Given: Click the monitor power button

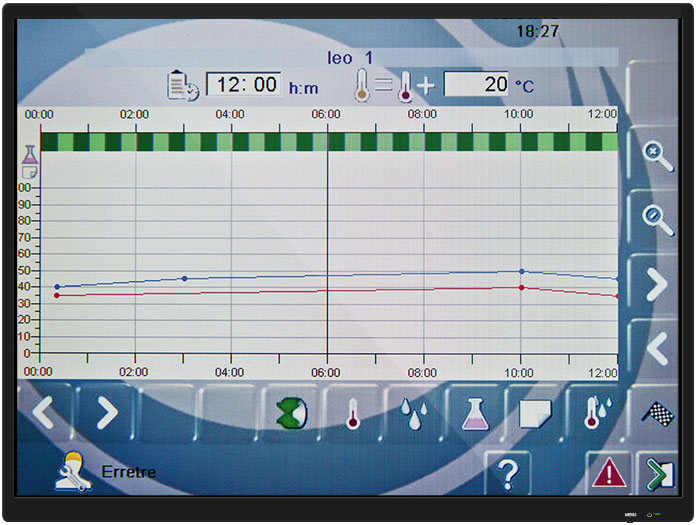Looking at the screenshot, I should (649, 515).
